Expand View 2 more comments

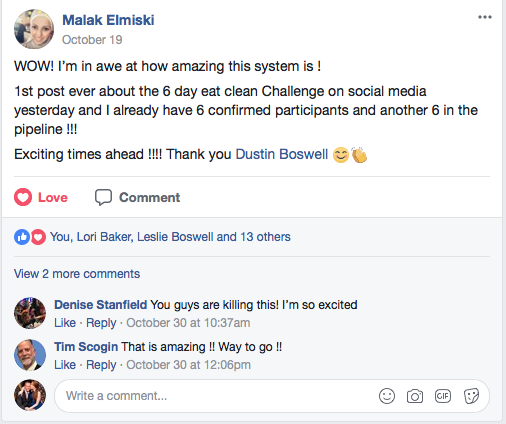77,274
